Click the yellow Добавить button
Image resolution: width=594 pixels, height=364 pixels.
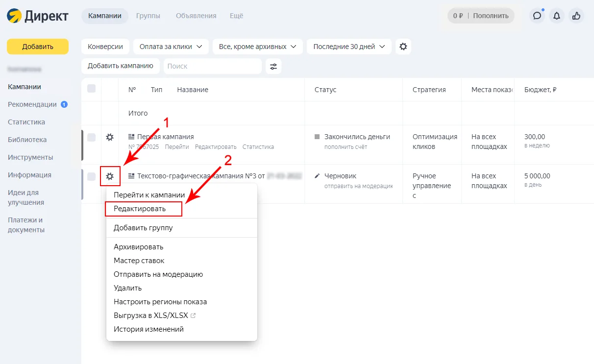(x=38, y=47)
